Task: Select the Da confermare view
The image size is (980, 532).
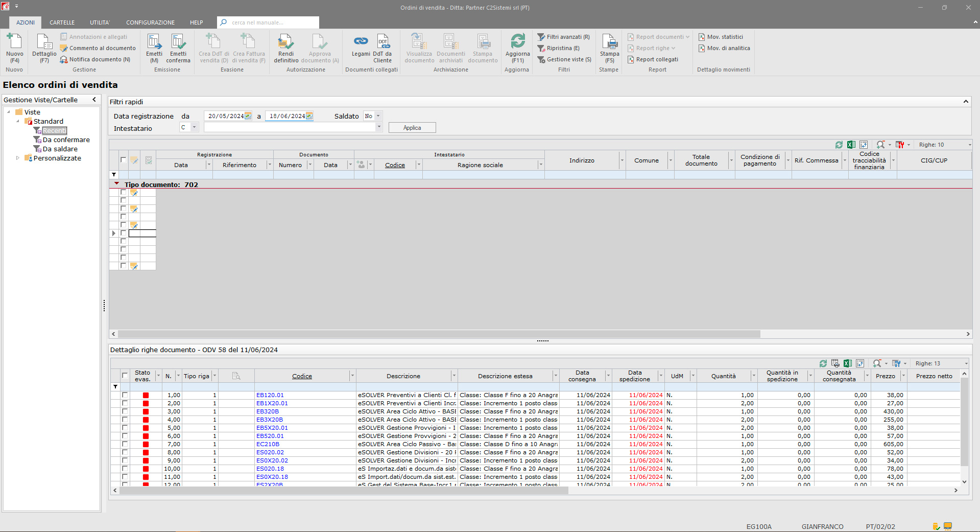Action: (66, 140)
